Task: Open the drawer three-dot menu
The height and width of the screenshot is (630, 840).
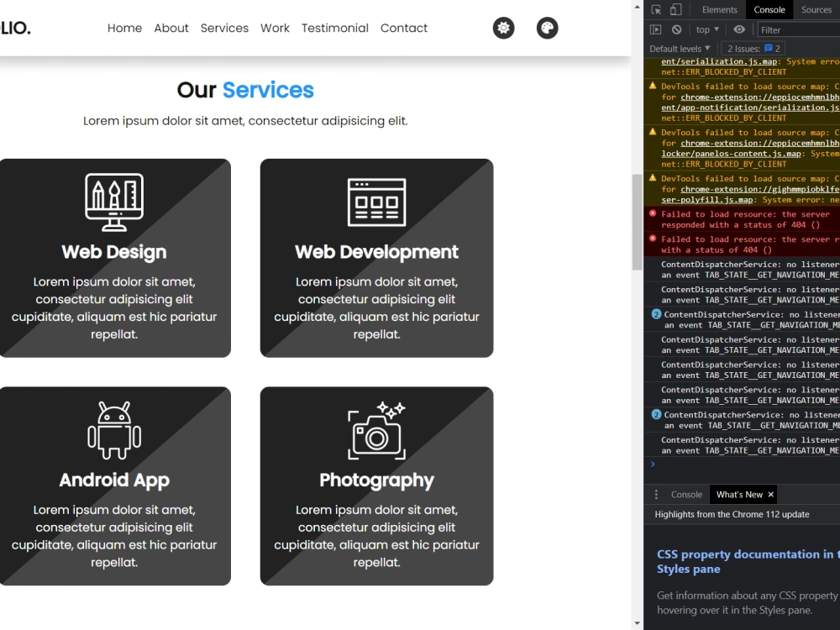Action: pyautogui.click(x=656, y=495)
